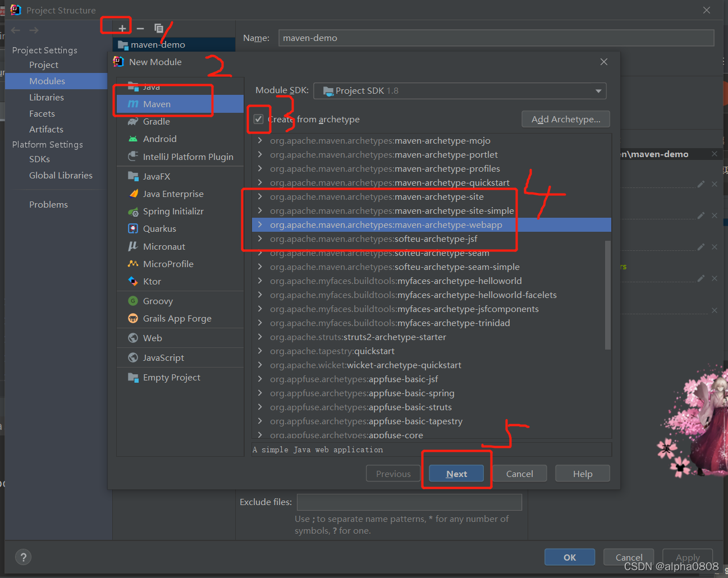Click Cancel in Project Structure window
This screenshot has width=728, height=578.
tap(629, 557)
